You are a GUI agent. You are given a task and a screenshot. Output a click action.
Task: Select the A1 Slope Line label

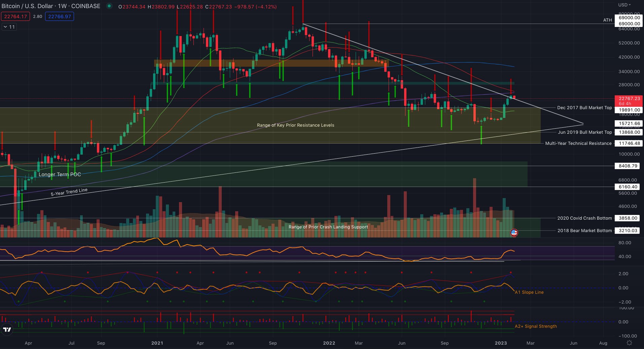coord(529,292)
